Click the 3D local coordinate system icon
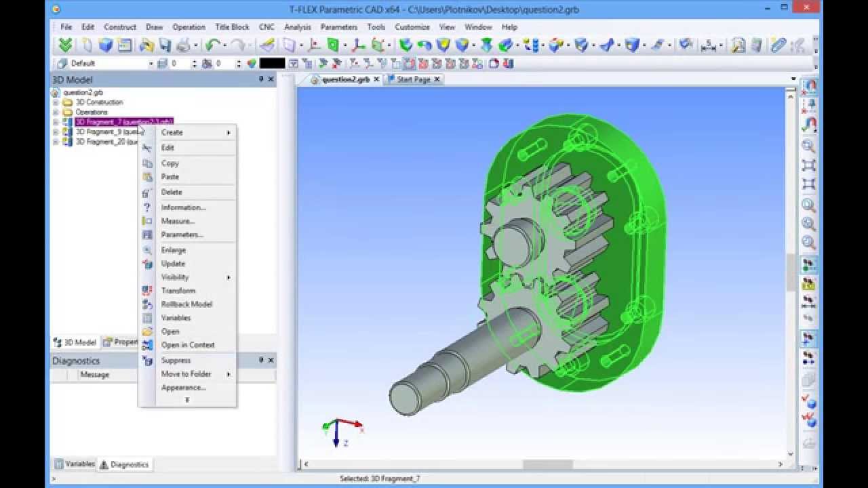 357,45
